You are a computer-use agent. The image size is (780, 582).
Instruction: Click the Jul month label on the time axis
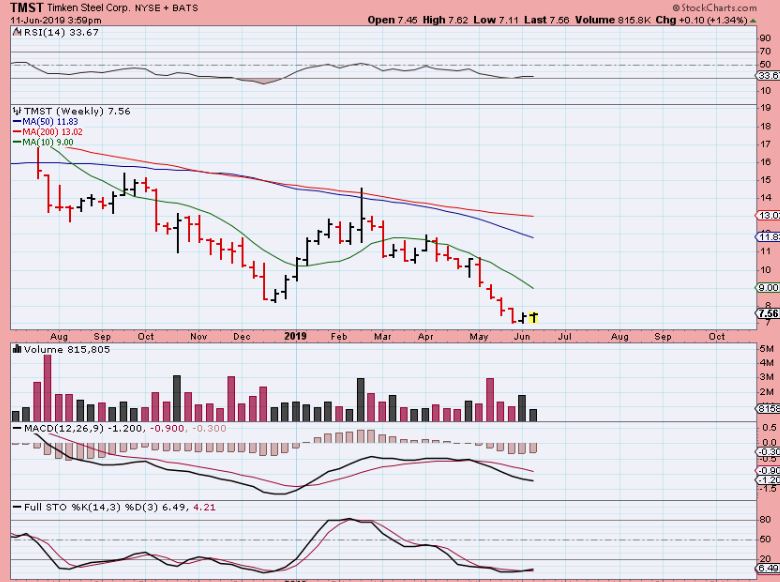click(565, 337)
